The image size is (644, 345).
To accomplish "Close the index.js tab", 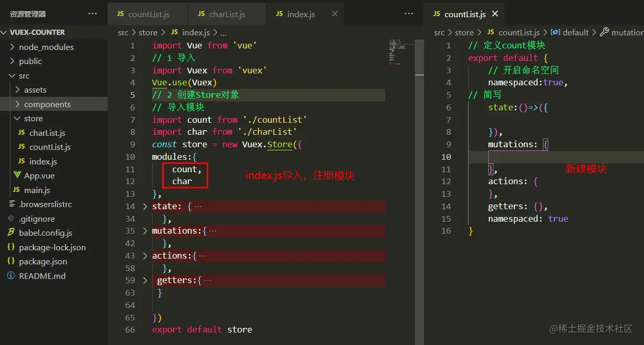I will [x=335, y=14].
